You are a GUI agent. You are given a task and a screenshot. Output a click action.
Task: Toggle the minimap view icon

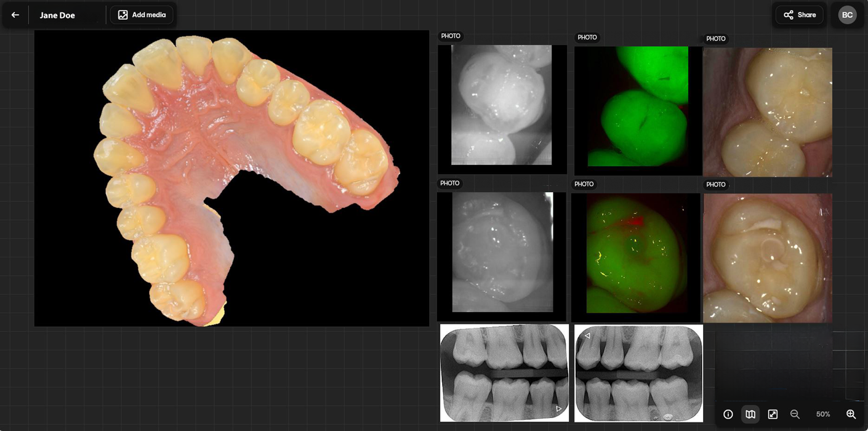click(750, 414)
